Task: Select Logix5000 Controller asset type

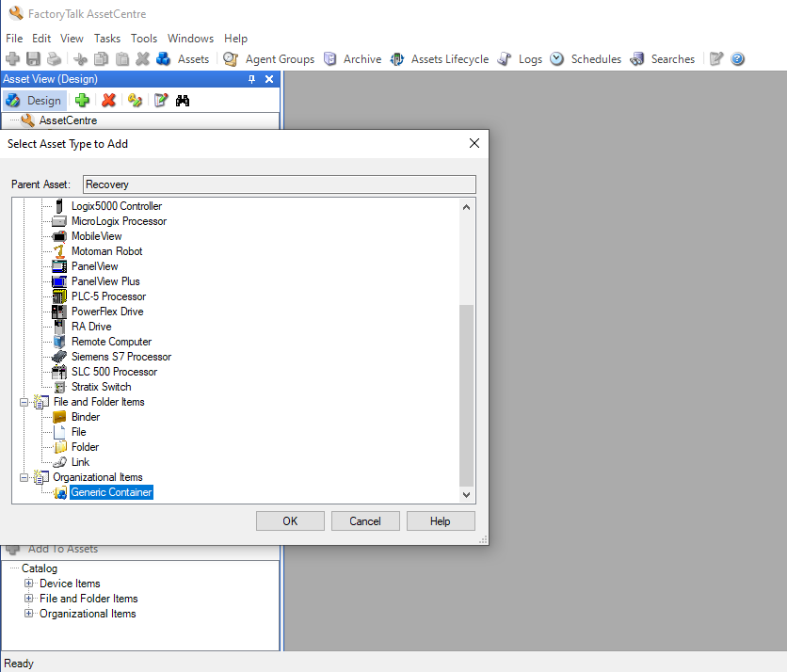Action: pos(117,206)
